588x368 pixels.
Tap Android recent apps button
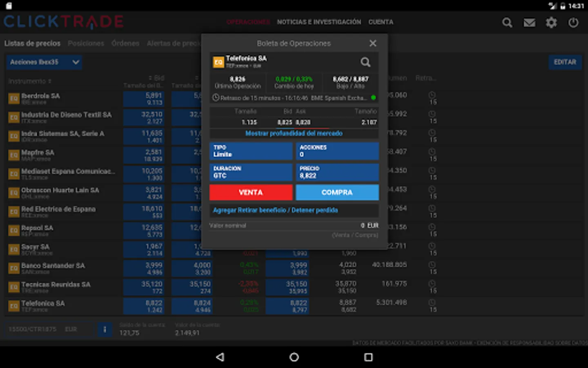pos(368,357)
